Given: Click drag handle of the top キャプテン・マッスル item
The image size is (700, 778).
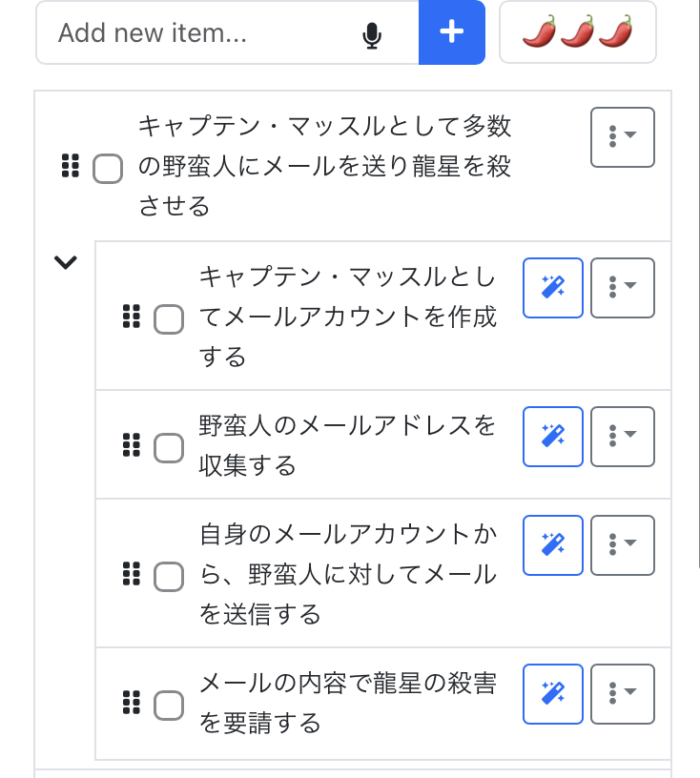Looking at the screenshot, I should pos(69,167).
